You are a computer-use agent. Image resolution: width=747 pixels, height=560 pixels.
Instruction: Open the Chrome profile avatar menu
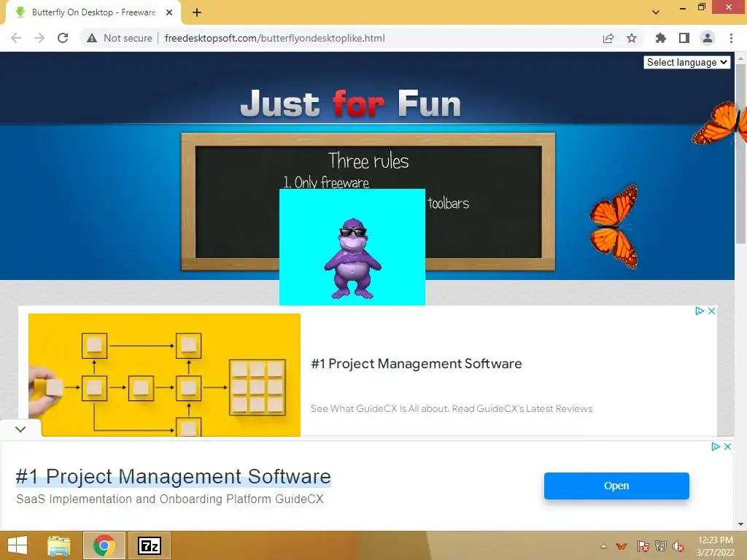click(x=708, y=38)
